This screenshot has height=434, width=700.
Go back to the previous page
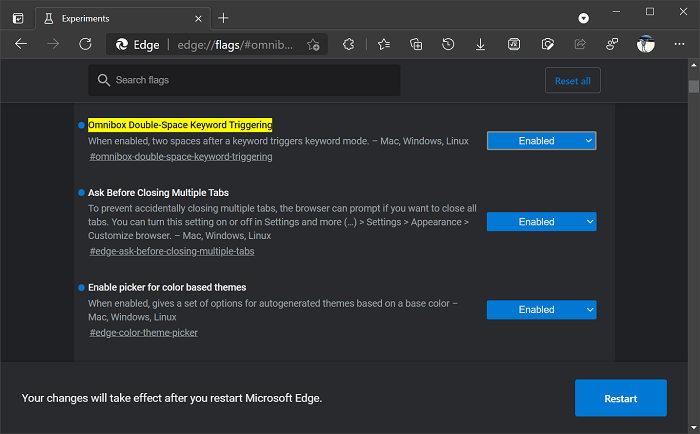click(21, 44)
